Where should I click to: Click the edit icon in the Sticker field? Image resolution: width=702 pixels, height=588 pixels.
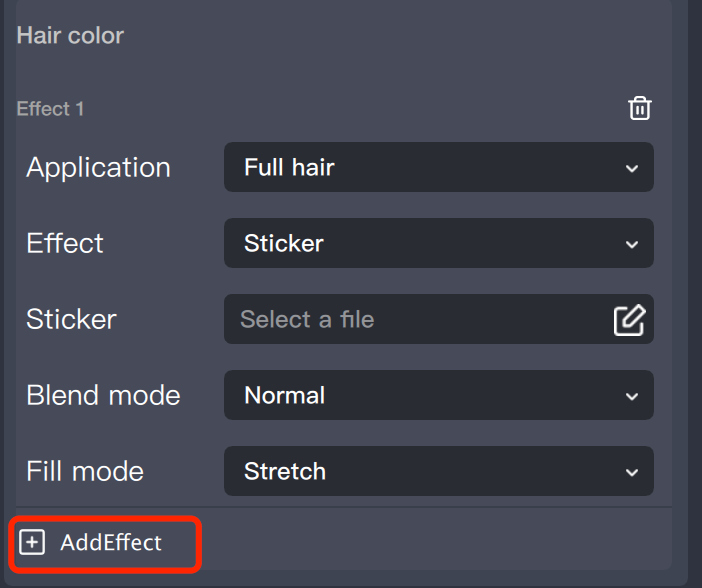pyautogui.click(x=629, y=320)
